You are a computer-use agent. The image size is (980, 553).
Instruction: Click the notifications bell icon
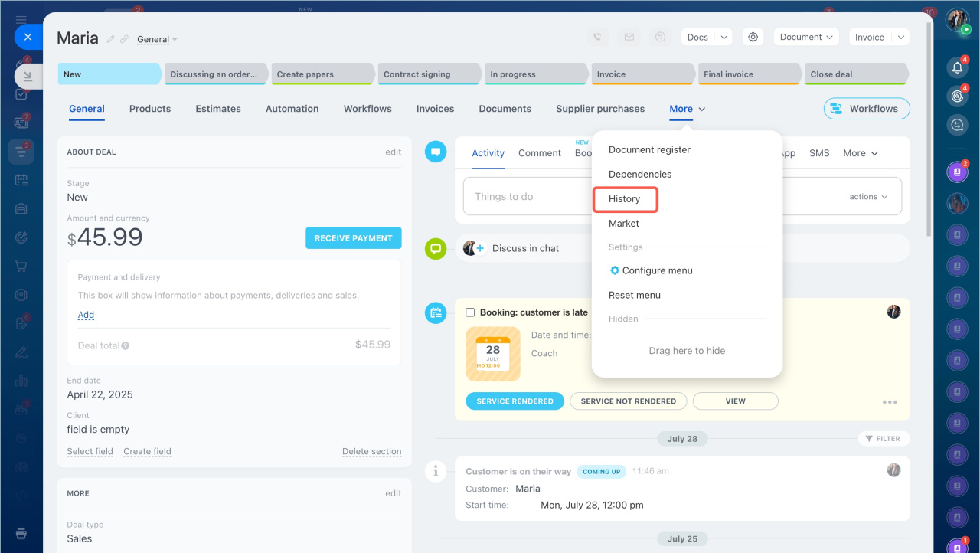point(957,67)
